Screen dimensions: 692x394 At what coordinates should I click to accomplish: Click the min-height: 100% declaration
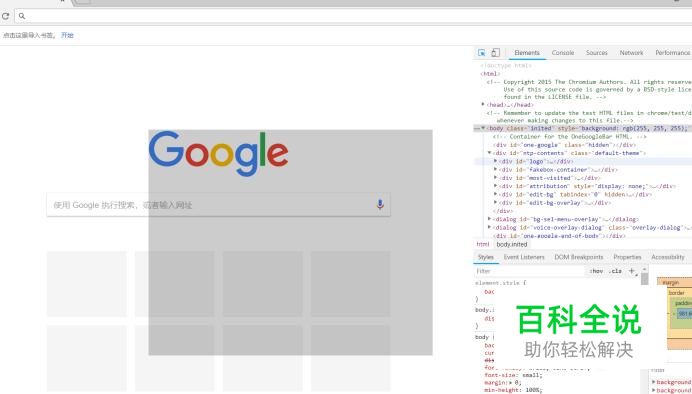point(513,390)
